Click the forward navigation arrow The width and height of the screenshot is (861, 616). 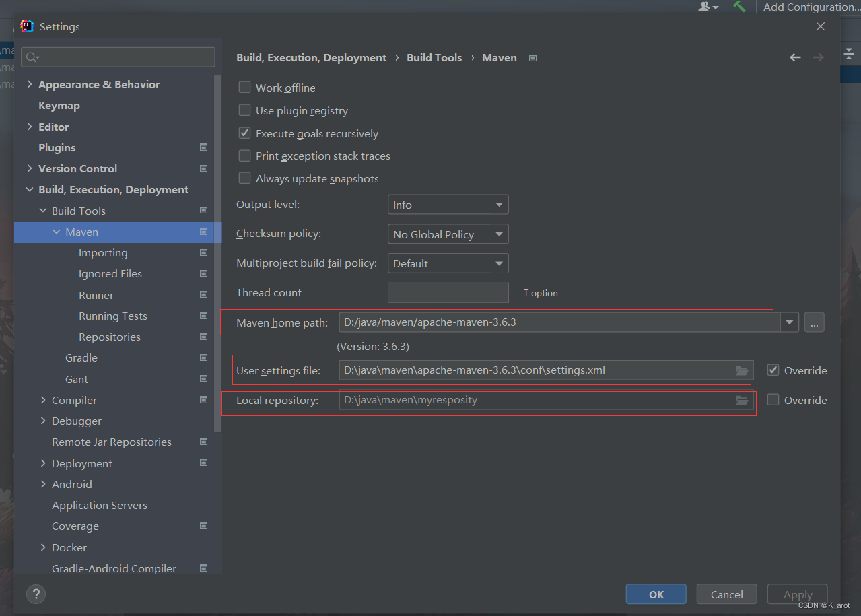point(818,57)
